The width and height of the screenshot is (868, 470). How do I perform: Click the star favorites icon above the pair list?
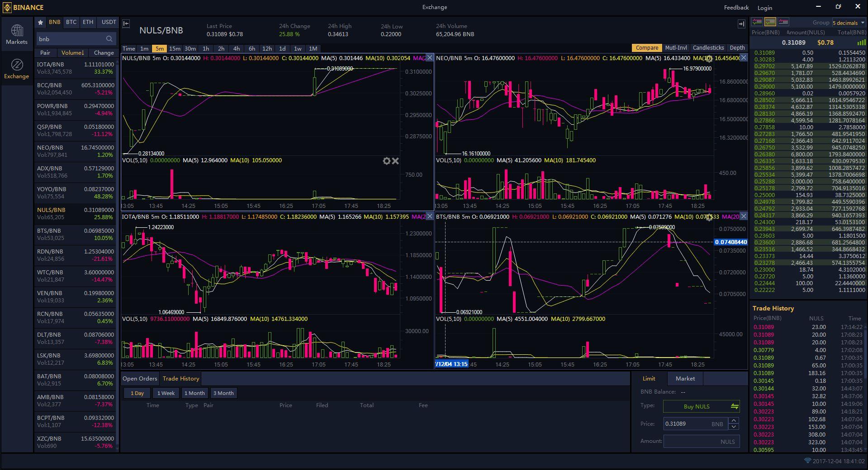click(x=40, y=22)
